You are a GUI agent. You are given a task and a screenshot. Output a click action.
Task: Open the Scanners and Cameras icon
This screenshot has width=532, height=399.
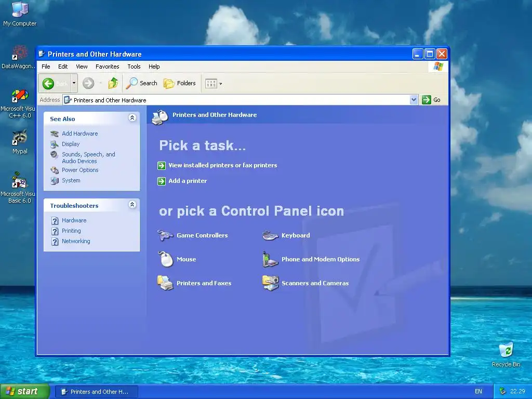click(x=270, y=283)
